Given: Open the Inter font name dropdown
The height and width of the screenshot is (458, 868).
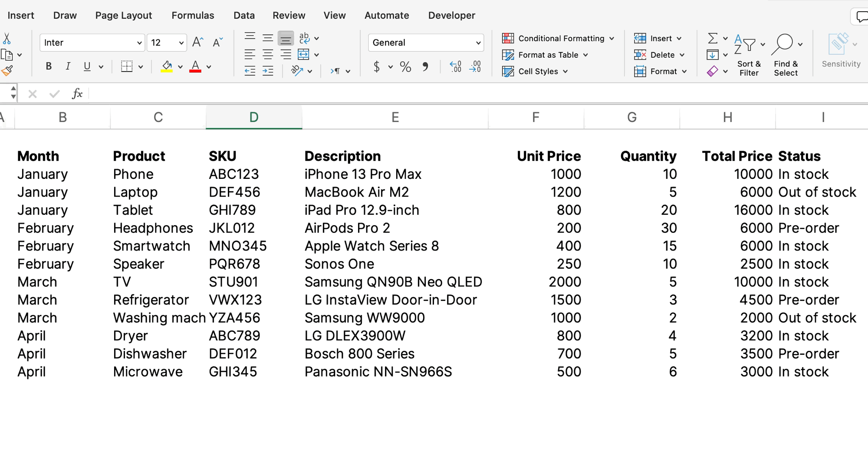Looking at the screenshot, I should point(139,43).
